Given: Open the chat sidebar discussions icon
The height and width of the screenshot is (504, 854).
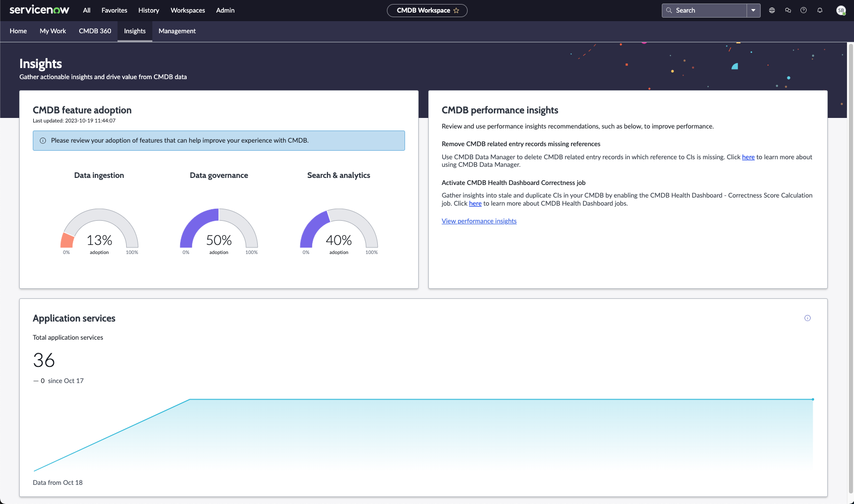Looking at the screenshot, I should click(x=788, y=10).
